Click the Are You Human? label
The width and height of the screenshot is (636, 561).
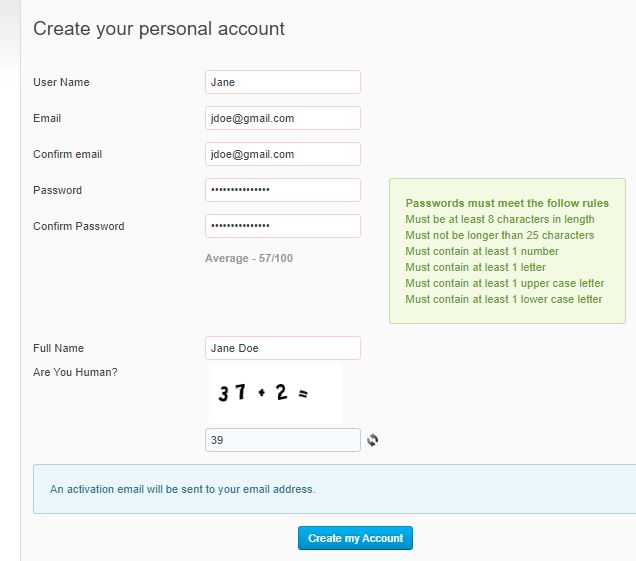(x=75, y=372)
